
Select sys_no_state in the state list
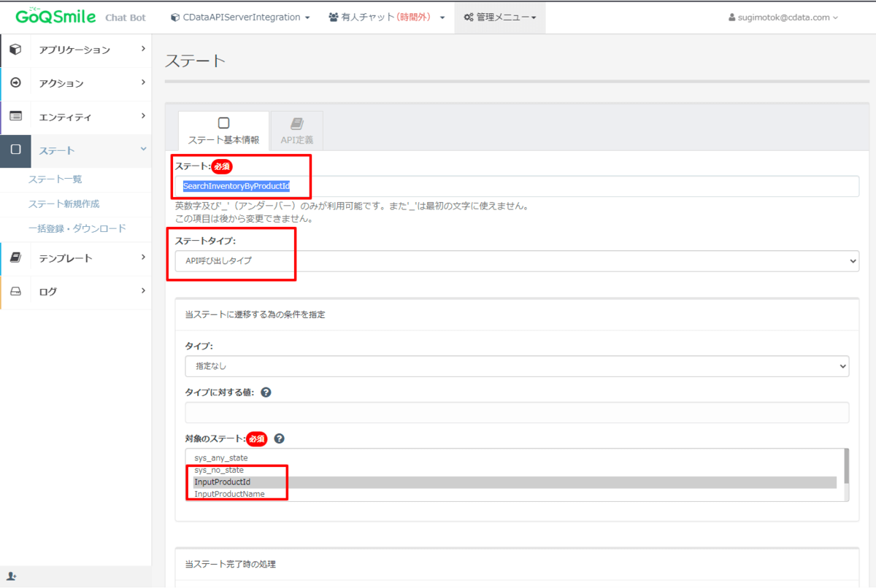(x=515, y=470)
